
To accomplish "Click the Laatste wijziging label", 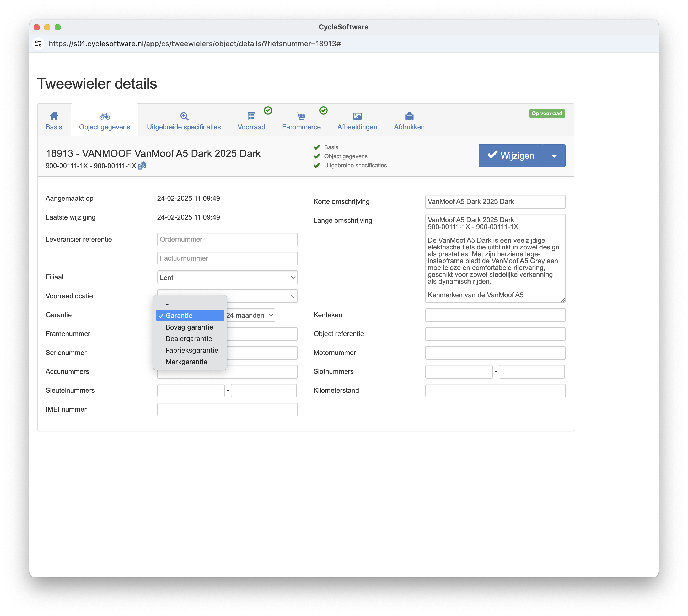I will (x=71, y=218).
